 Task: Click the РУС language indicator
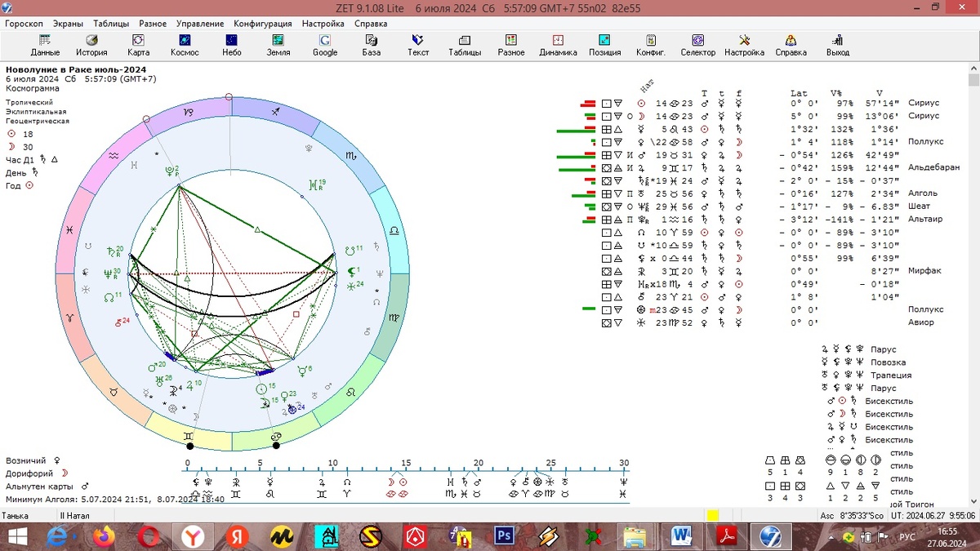pyautogui.click(x=906, y=537)
